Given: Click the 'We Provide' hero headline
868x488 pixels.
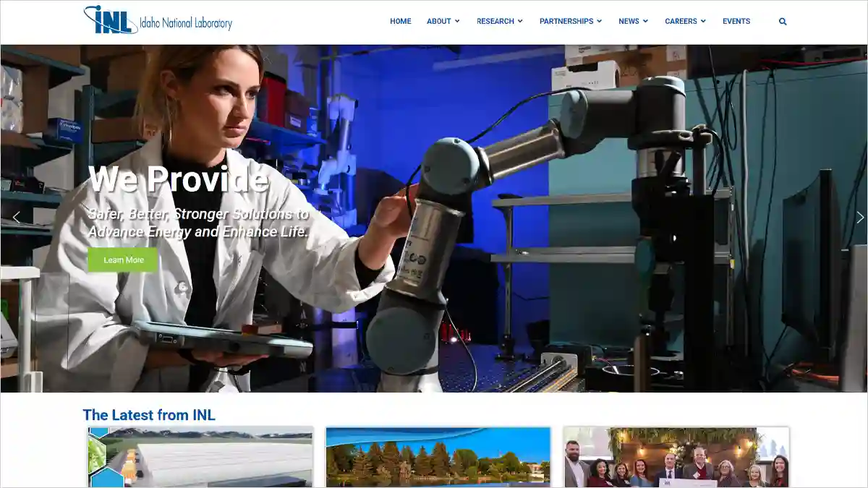Looking at the screenshot, I should pyautogui.click(x=178, y=179).
